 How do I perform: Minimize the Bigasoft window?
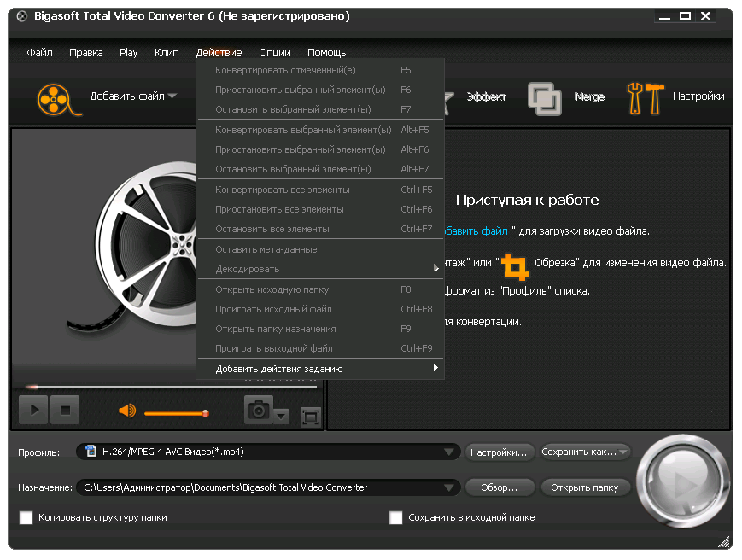pos(664,16)
